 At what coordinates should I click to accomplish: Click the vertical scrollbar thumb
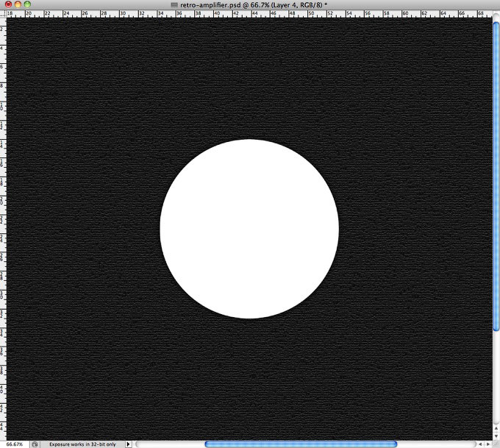(x=496, y=176)
